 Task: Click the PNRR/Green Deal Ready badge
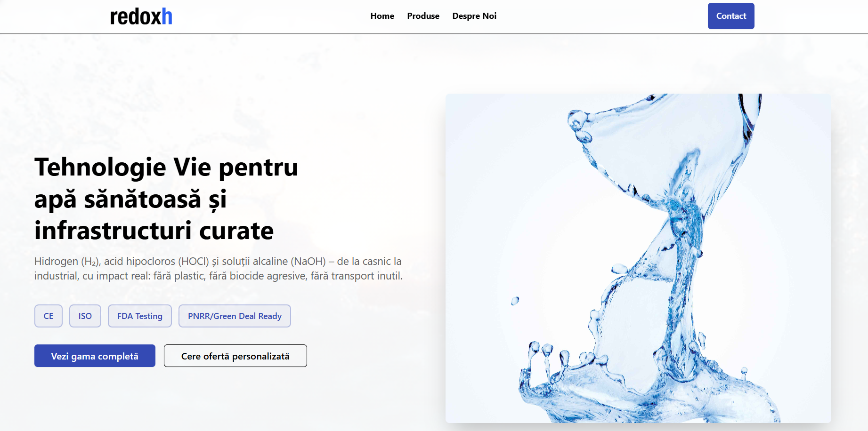[235, 316]
